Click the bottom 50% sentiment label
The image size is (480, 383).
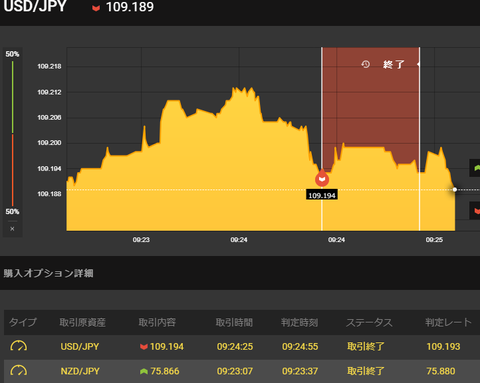12,212
